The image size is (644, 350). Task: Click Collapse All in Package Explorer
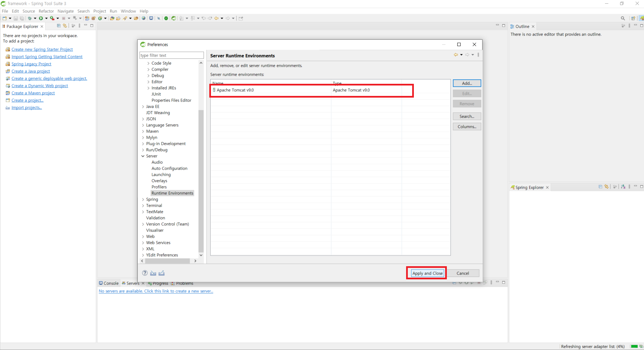pos(59,26)
